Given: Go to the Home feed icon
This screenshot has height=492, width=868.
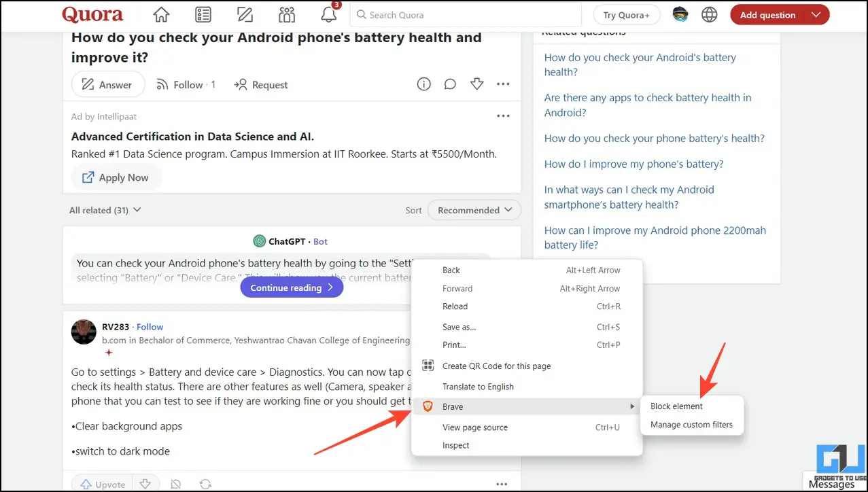Looking at the screenshot, I should [161, 14].
